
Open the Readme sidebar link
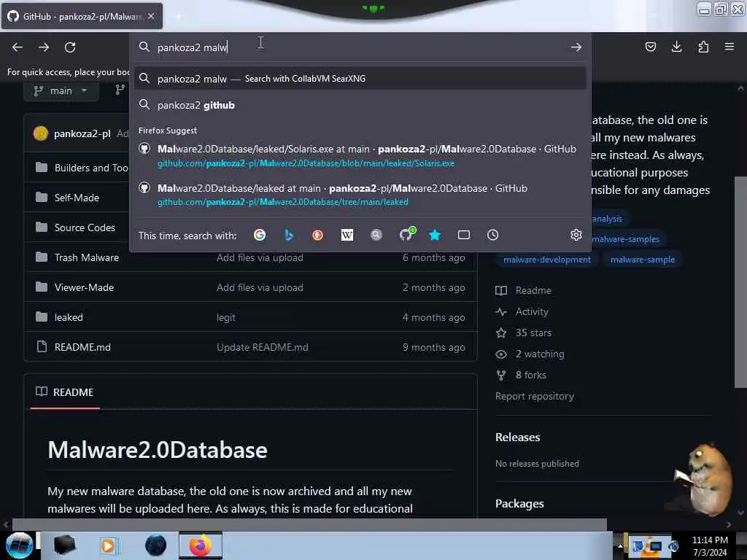tap(533, 290)
